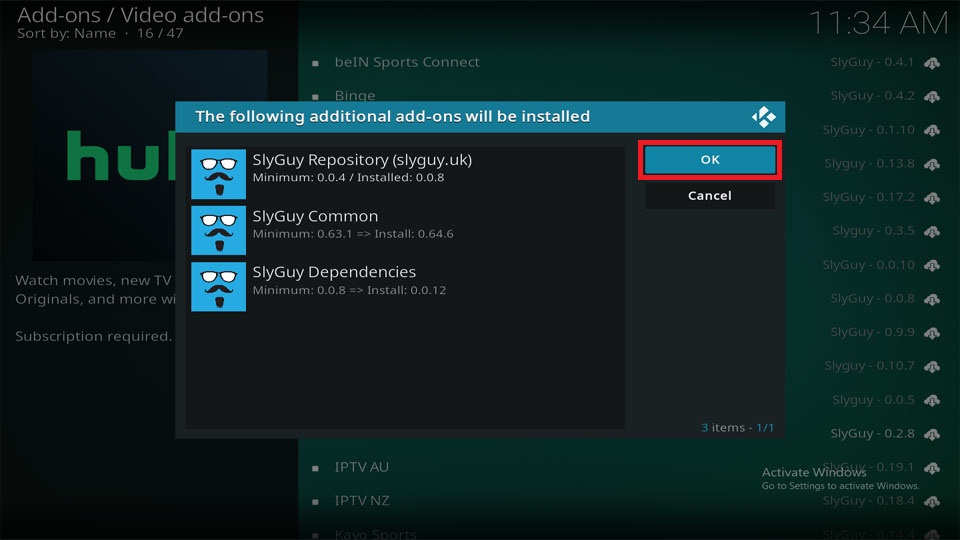This screenshot has height=540, width=960.
Task: Select SlyGuy Repository (slyguy.uk) entry
Action: 407,174
